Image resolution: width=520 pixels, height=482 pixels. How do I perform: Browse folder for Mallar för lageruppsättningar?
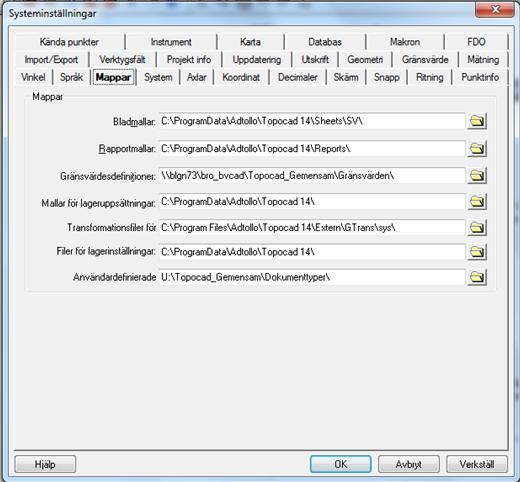[x=477, y=202]
